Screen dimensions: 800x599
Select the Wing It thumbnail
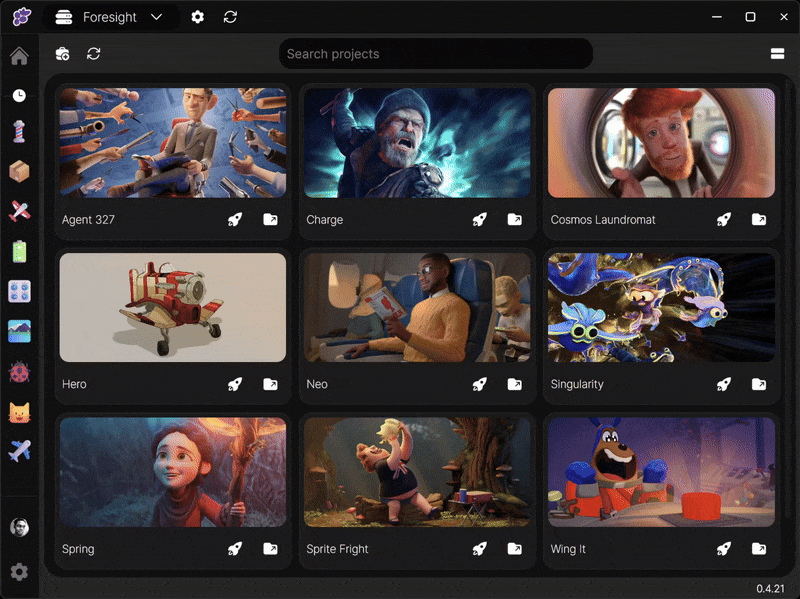tap(661, 472)
